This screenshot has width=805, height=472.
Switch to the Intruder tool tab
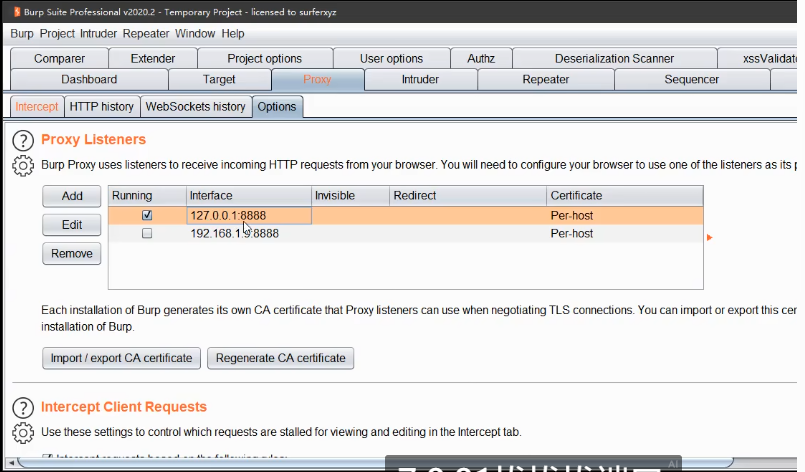[420, 80]
